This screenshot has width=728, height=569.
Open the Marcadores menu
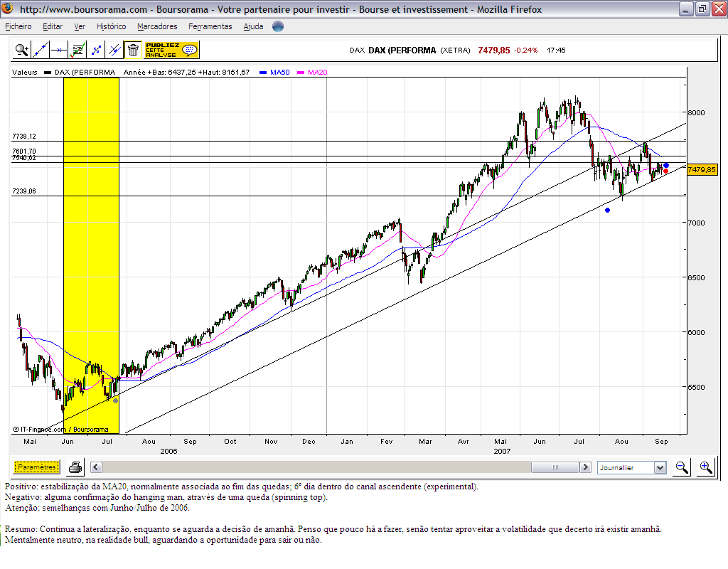(157, 26)
